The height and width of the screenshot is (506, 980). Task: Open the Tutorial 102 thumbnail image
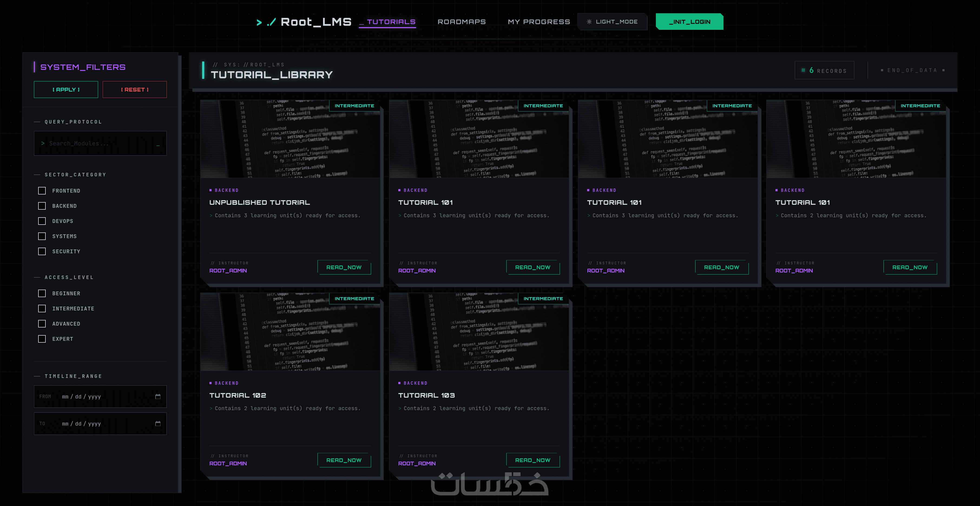coord(290,332)
